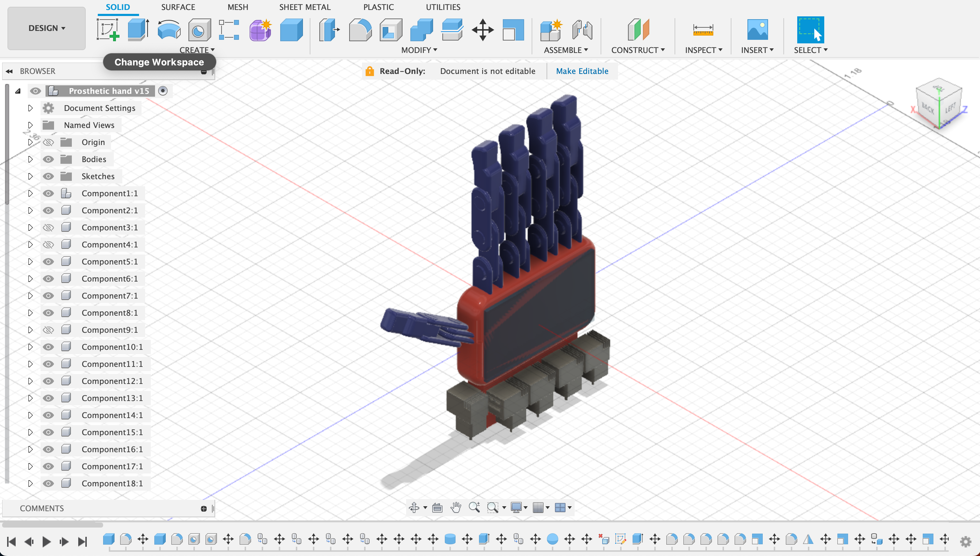Viewport: 980px width, 556px height.
Task: Click the Orbit navigation icon
Action: tap(414, 508)
